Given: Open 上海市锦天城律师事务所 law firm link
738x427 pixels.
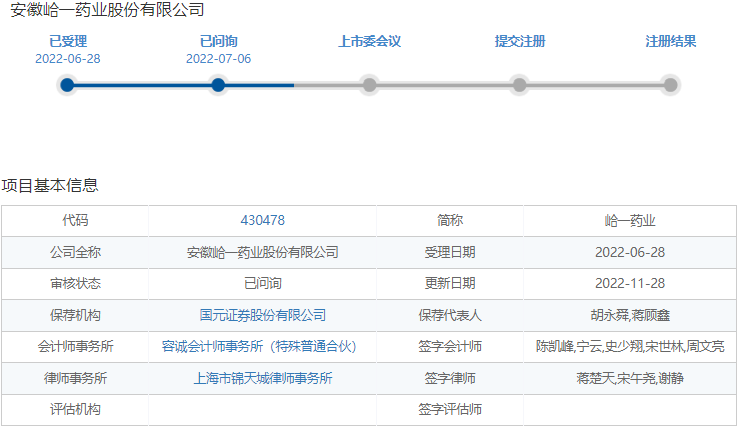Looking at the screenshot, I should point(263,378).
